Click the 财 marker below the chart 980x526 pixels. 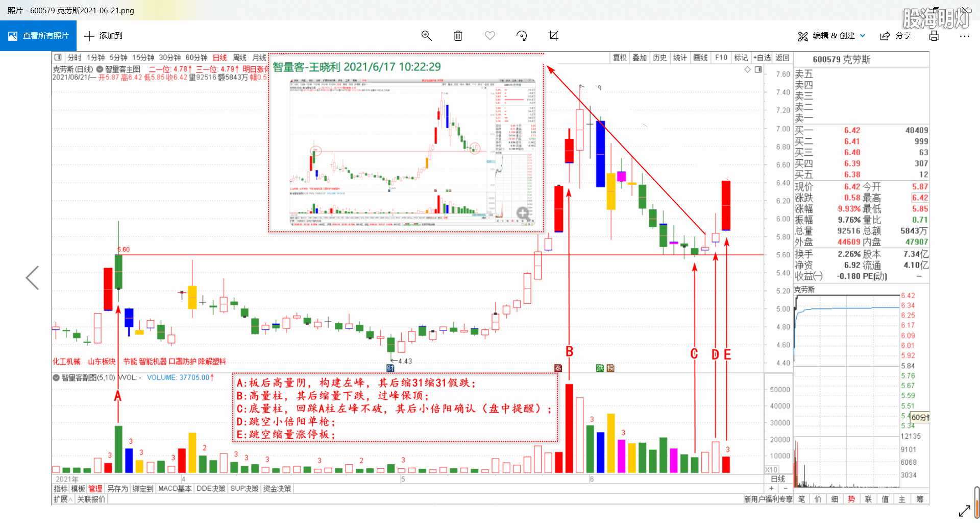390,368
